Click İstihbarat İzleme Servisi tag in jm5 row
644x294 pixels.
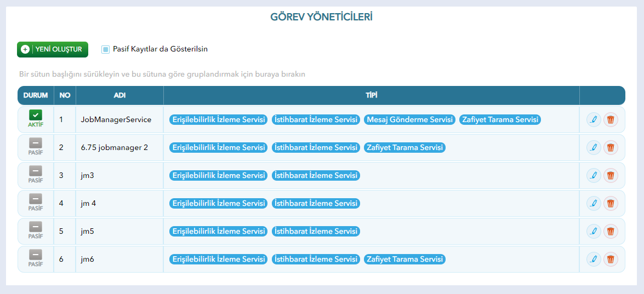click(316, 231)
